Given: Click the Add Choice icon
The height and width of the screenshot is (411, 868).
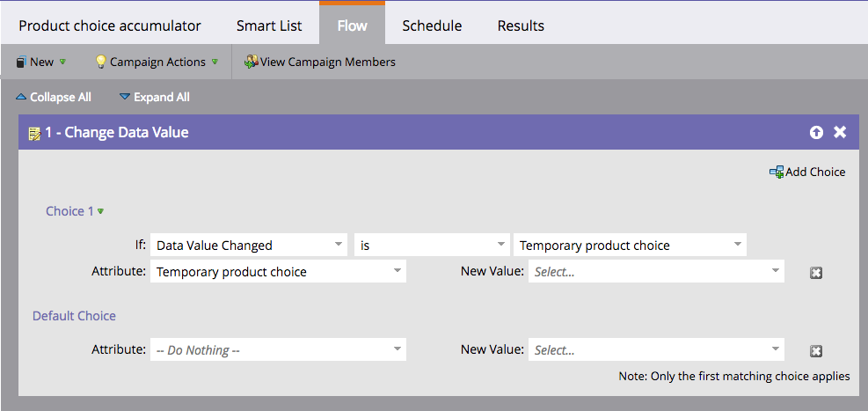Looking at the screenshot, I should click(777, 172).
